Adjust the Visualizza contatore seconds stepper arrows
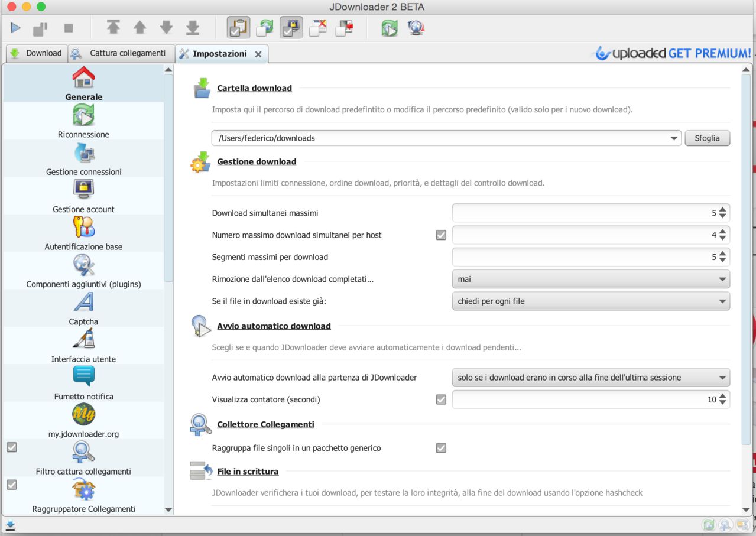This screenshot has height=536, width=756. click(723, 399)
